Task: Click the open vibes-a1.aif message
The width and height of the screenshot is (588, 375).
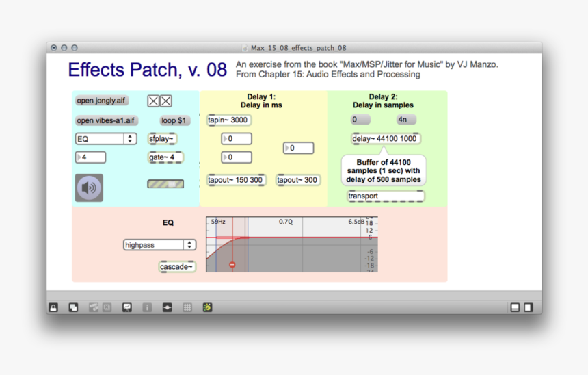Action: coord(106,120)
